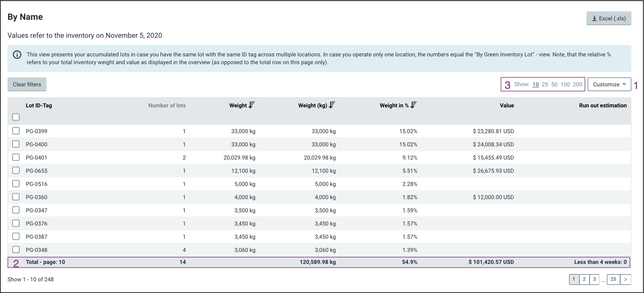644x293 pixels.
Task: Check the box for PG-0387
Action: (x=16, y=236)
